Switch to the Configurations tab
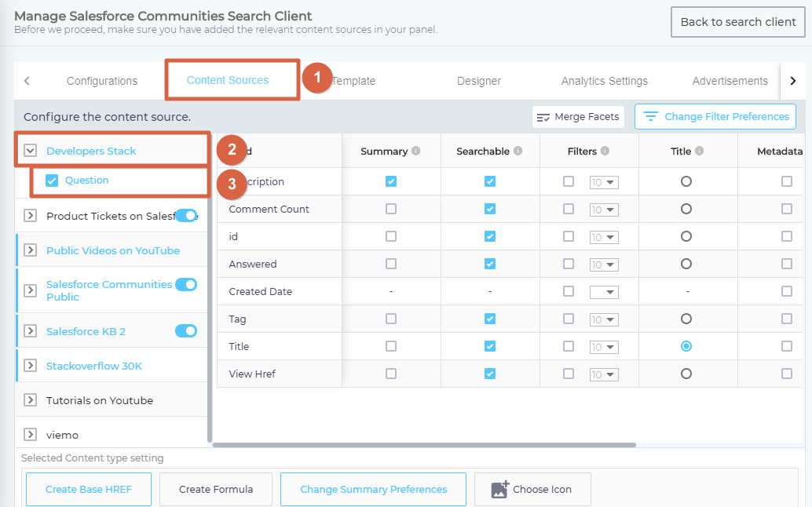This screenshot has width=812, height=507. click(102, 81)
